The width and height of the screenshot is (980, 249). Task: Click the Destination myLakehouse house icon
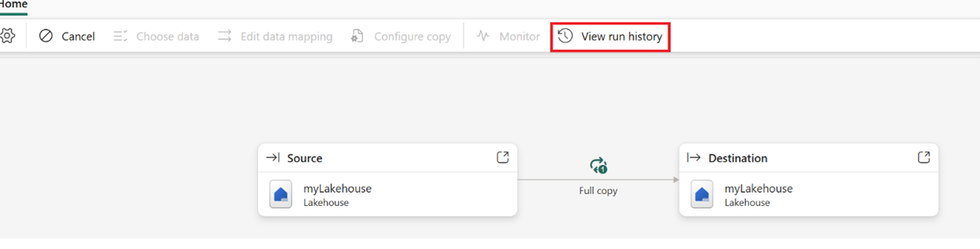(x=702, y=194)
